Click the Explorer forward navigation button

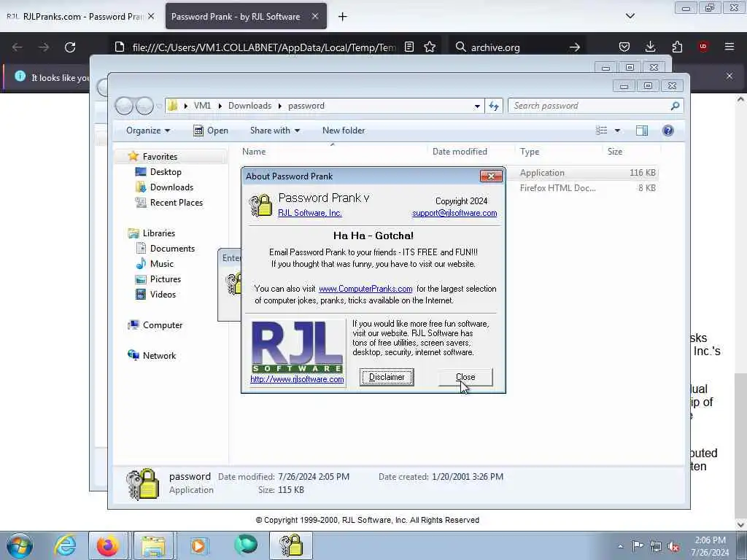click(x=145, y=106)
